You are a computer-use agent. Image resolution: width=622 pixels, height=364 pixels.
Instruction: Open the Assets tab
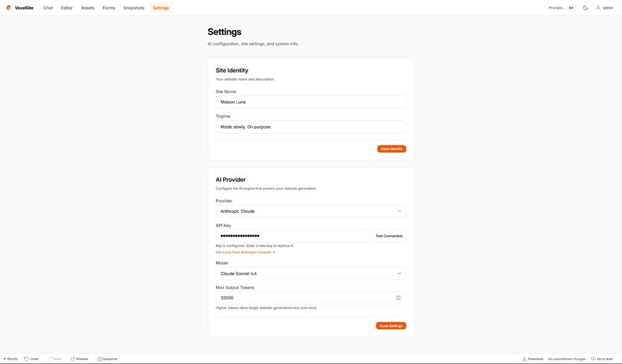(x=88, y=8)
